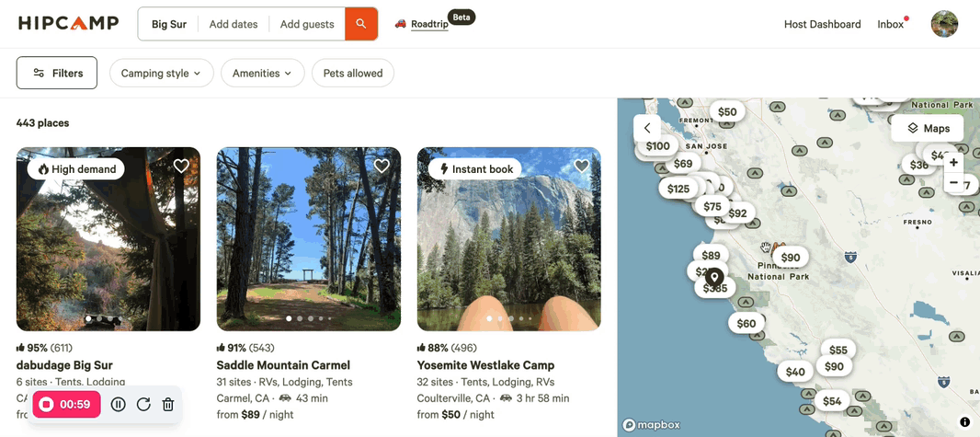Click the orange search magnifier button
Image resolution: width=980 pixels, height=437 pixels.
(x=360, y=24)
